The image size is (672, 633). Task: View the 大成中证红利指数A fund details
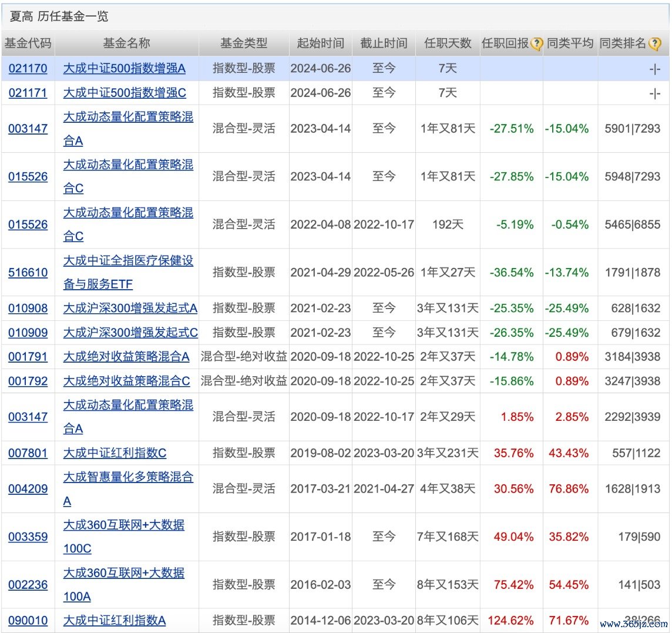click(x=115, y=621)
